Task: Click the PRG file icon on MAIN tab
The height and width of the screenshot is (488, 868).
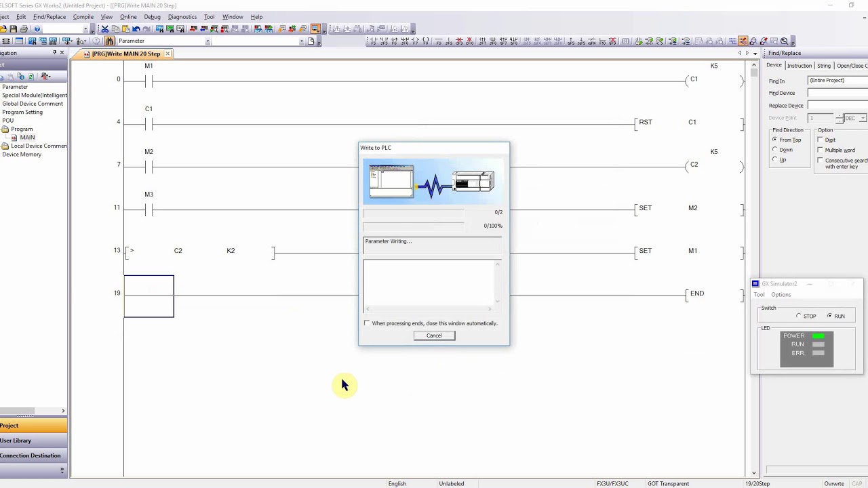Action: pyautogui.click(x=87, y=54)
